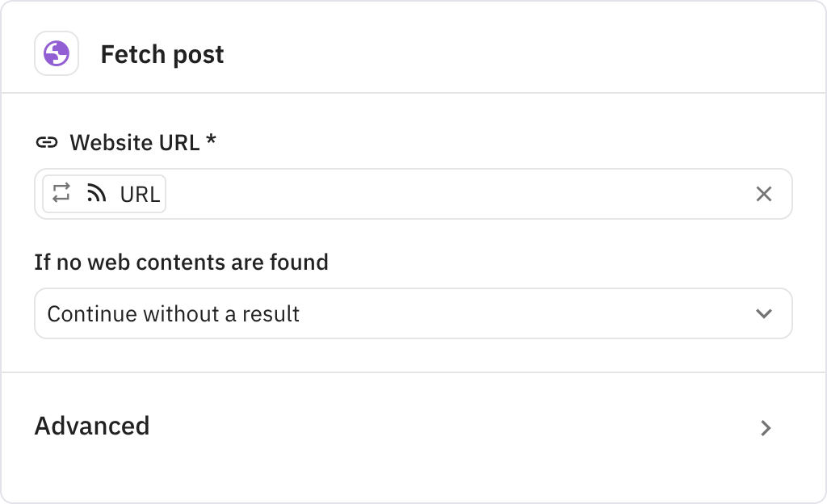
Task: Click the X at the end of the URL field
Action: (762, 193)
